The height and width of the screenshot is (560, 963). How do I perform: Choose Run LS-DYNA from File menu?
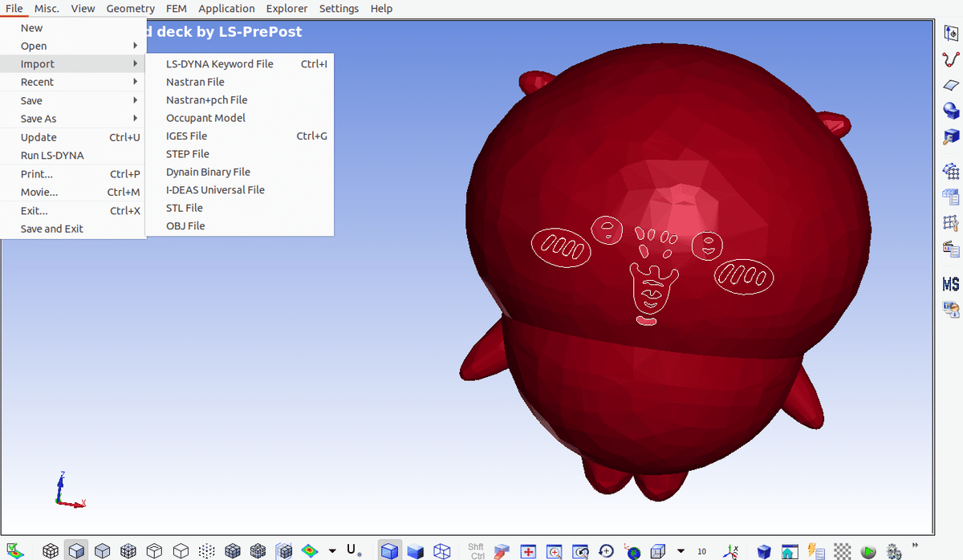click(x=73, y=156)
